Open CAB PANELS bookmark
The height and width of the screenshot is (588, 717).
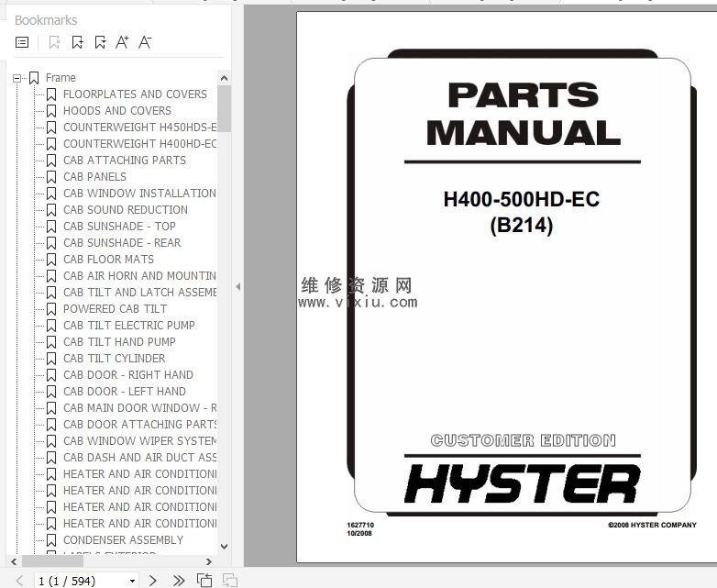coord(94,177)
